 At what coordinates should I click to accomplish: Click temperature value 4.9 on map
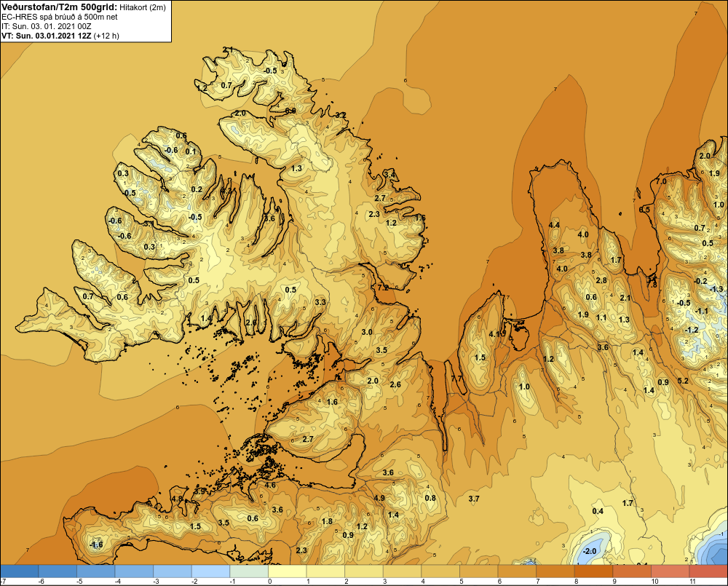(x=379, y=498)
